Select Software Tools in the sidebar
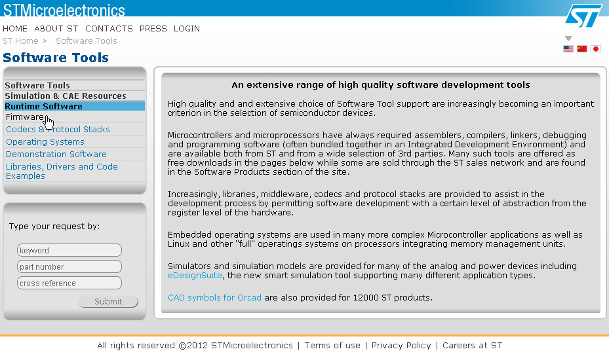 [x=37, y=85]
